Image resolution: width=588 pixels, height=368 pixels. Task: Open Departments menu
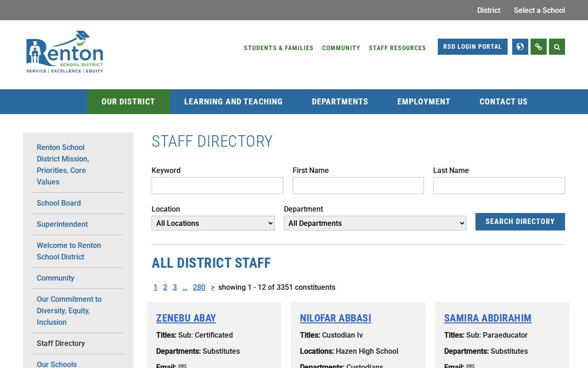point(340,102)
